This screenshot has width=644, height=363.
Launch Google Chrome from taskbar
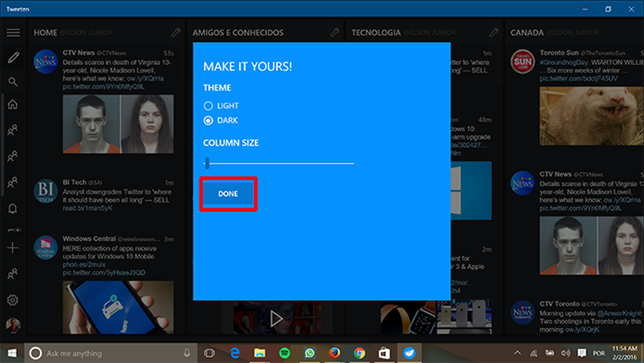pos(359,353)
